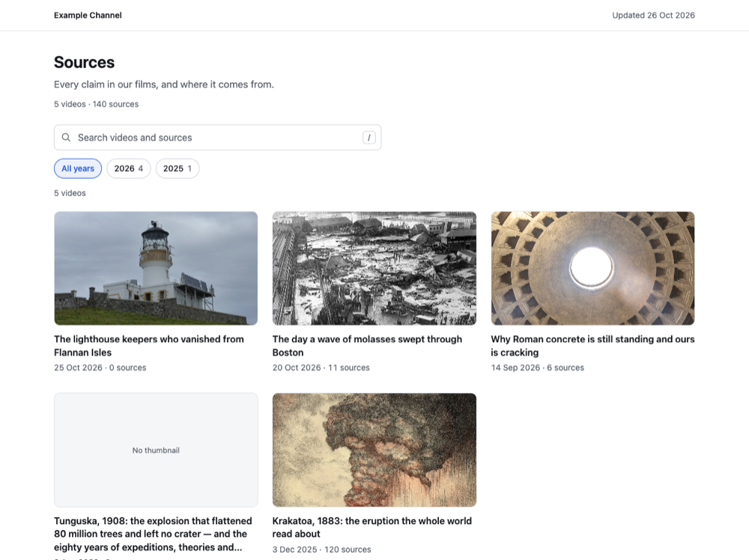
Task: Filter videos by 2026
Action: (x=129, y=168)
